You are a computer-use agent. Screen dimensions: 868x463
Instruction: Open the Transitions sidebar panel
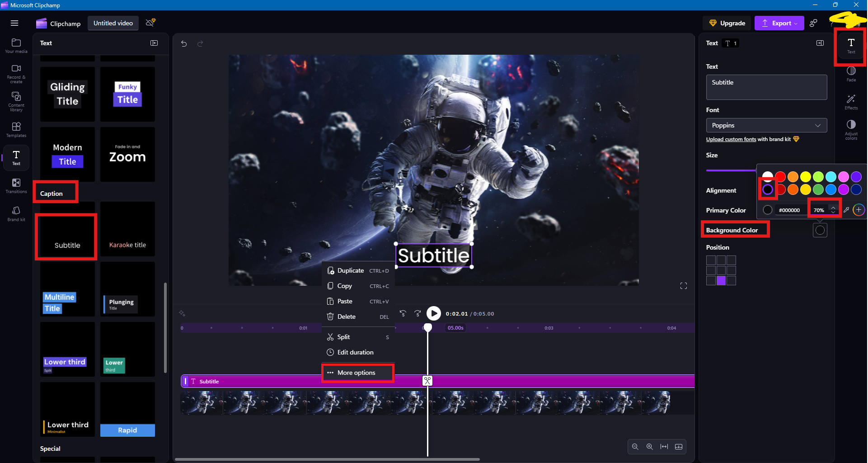pos(16,186)
